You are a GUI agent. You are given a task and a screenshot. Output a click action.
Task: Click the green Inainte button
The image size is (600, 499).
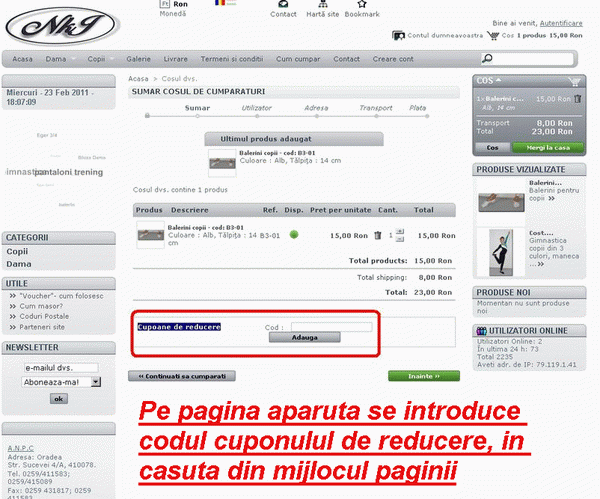(424, 376)
